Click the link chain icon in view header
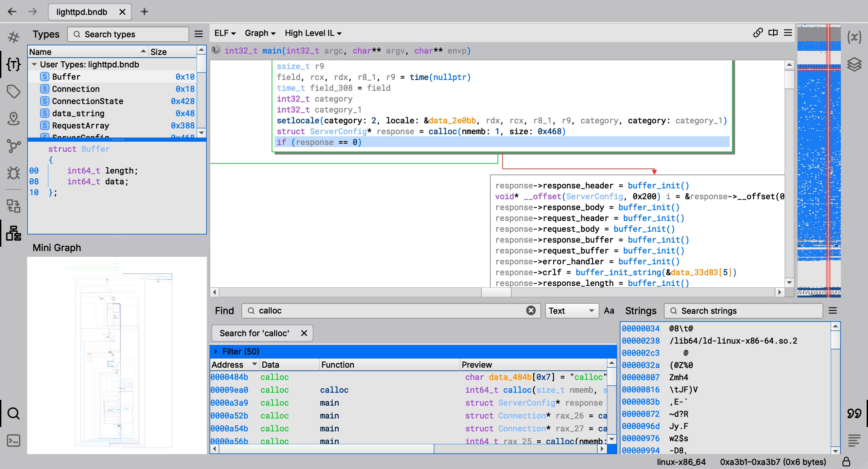868x469 pixels. click(x=758, y=33)
